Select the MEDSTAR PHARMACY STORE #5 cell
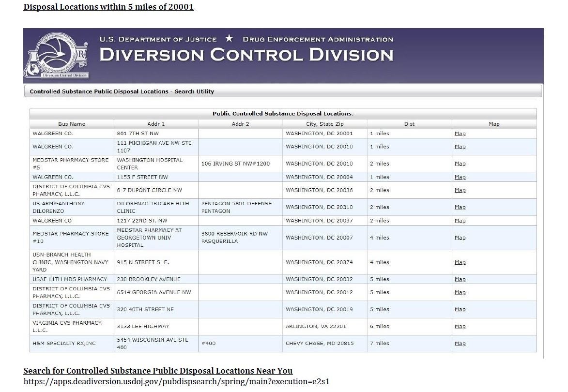The width and height of the screenshot is (568, 392). point(72,164)
